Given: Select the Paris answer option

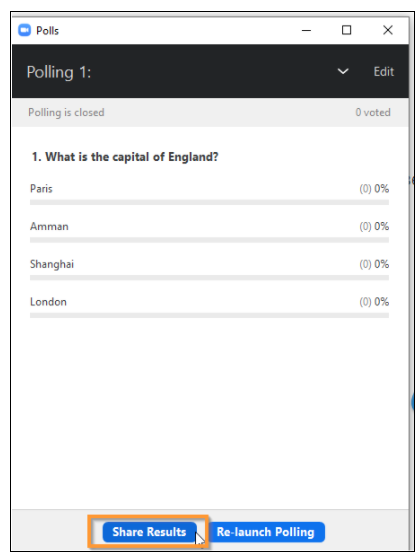Looking at the screenshot, I should point(41,189).
